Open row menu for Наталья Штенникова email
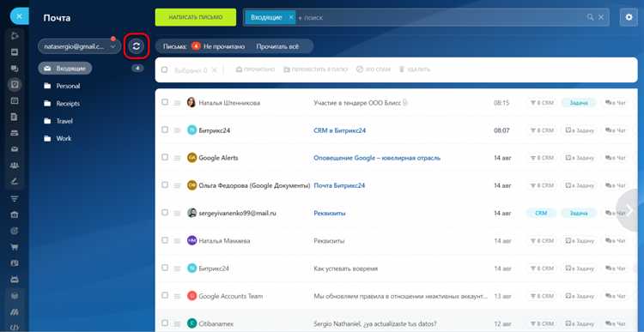The width and height of the screenshot is (644, 332). 177,103
